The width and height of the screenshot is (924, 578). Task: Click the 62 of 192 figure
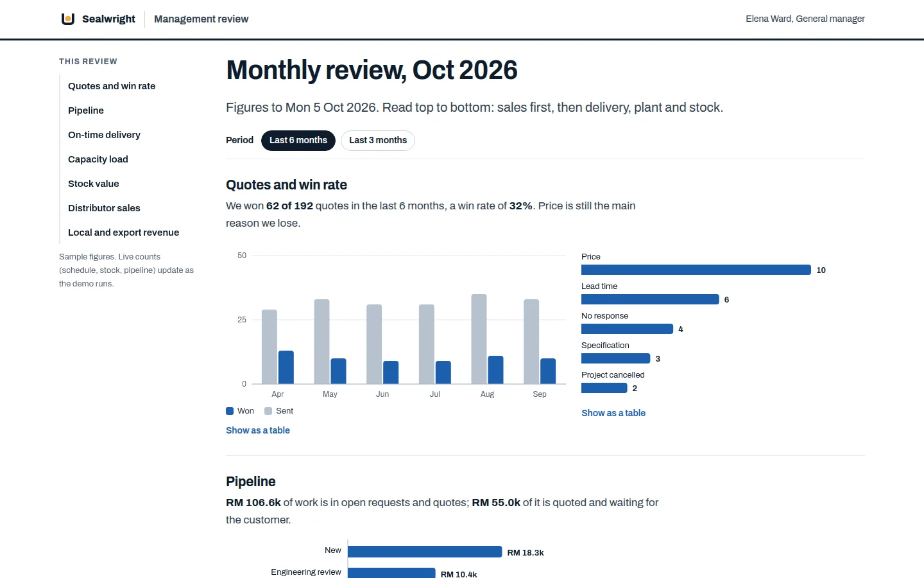(x=289, y=206)
